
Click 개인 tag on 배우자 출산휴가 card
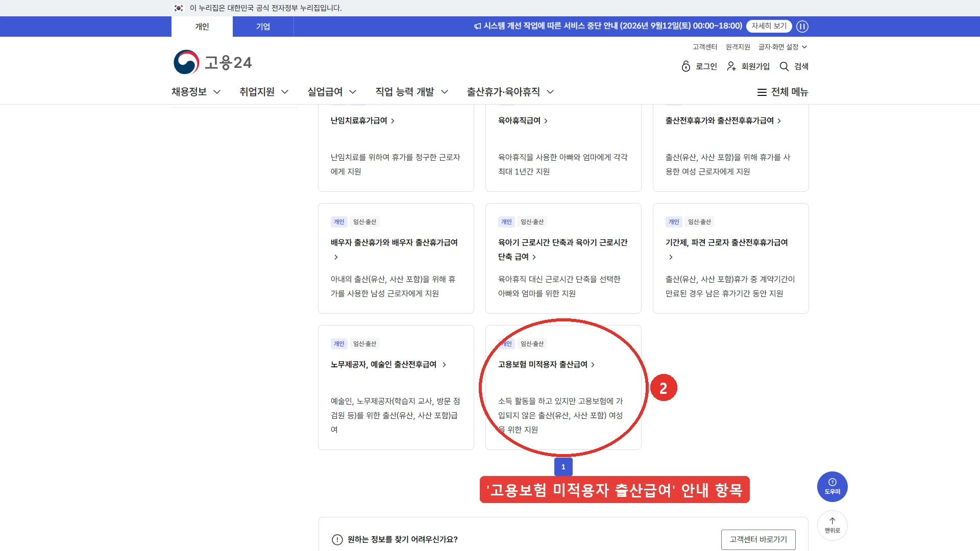click(339, 222)
